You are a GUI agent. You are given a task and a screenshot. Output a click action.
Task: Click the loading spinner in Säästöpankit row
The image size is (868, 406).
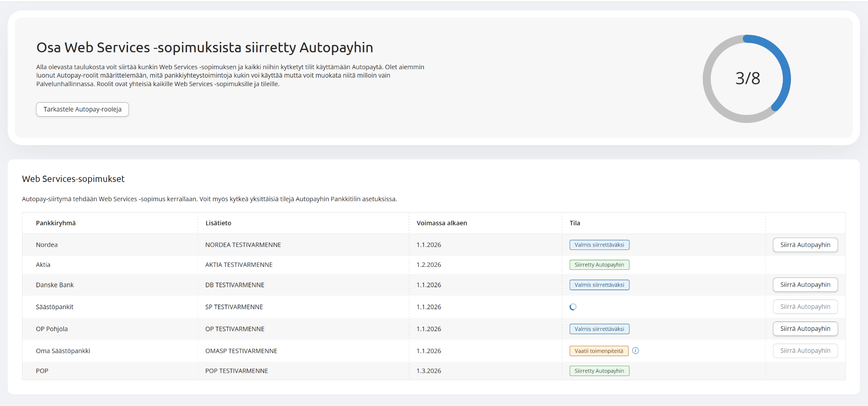(573, 307)
